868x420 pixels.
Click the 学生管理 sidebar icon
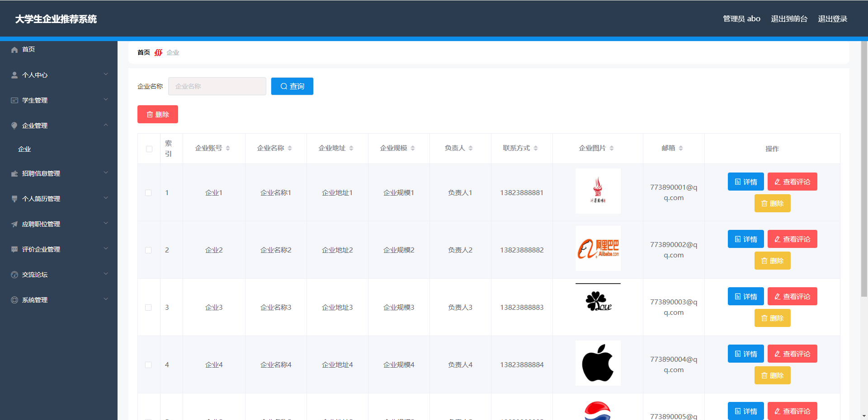[x=14, y=100]
